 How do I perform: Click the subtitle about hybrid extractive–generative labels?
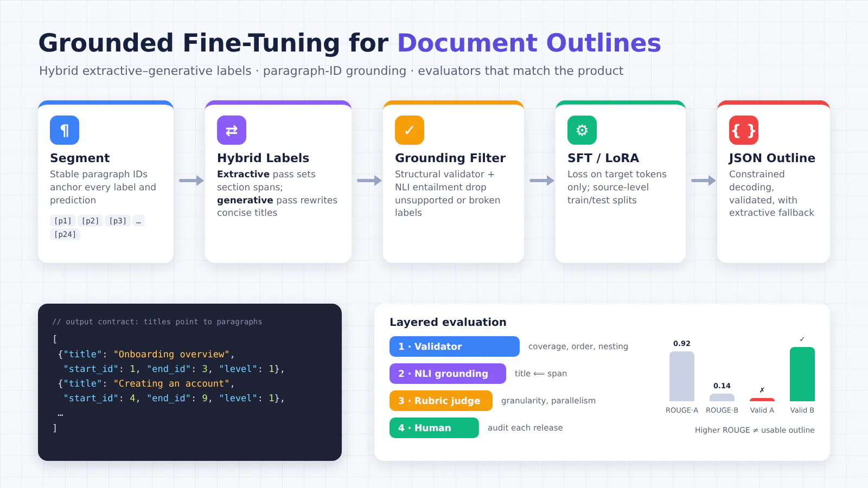coord(331,71)
